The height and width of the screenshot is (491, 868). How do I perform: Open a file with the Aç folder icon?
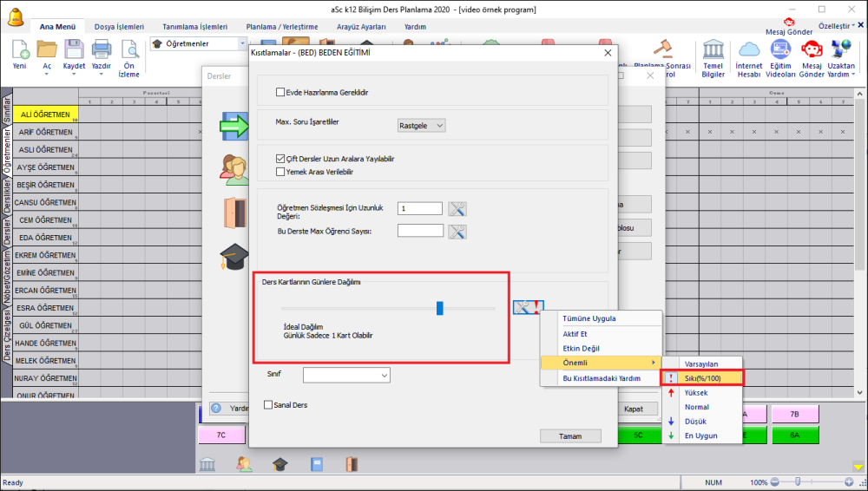tap(47, 49)
